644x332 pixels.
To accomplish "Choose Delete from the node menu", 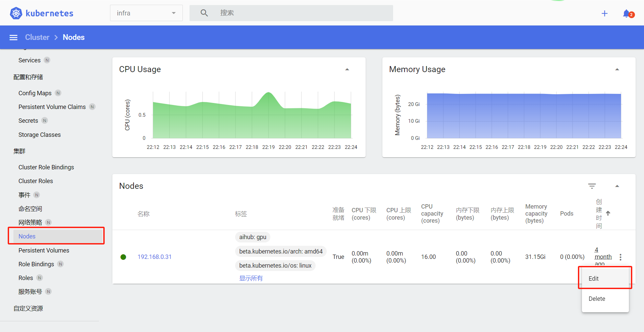I will point(605,299).
